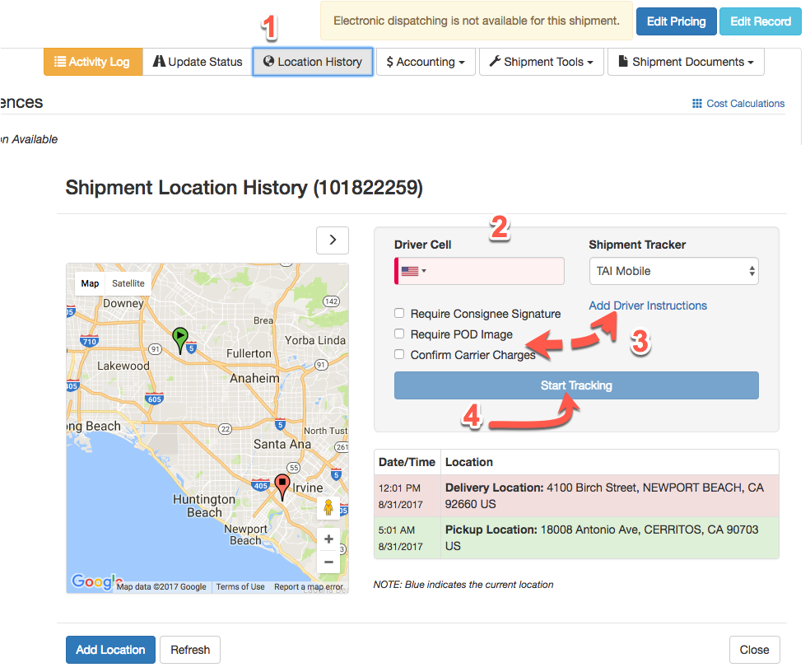
Task: Click the document icon on Shipment Documents
Action: pyautogui.click(x=625, y=61)
